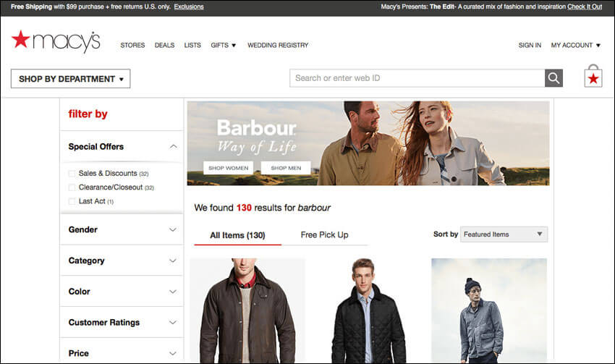Expand Customer Ratings filter
The height and width of the screenshot is (364, 615).
[122, 323]
